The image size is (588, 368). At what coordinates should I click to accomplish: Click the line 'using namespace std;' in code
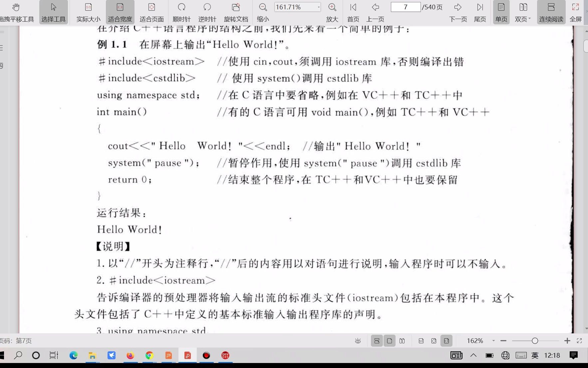(x=148, y=95)
